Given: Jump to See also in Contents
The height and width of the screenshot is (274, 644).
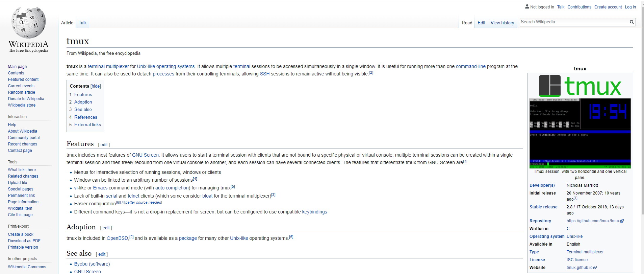Looking at the screenshot, I should click(83, 110).
